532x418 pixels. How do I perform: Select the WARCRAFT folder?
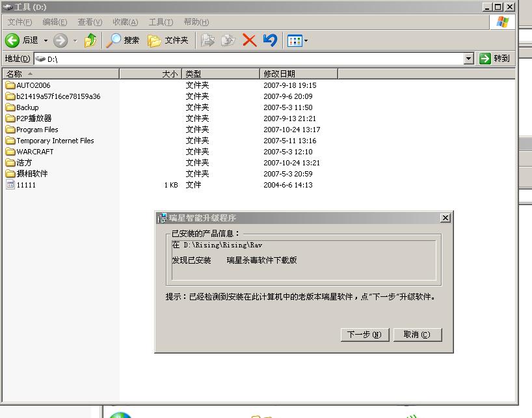(x=34, y=152)
